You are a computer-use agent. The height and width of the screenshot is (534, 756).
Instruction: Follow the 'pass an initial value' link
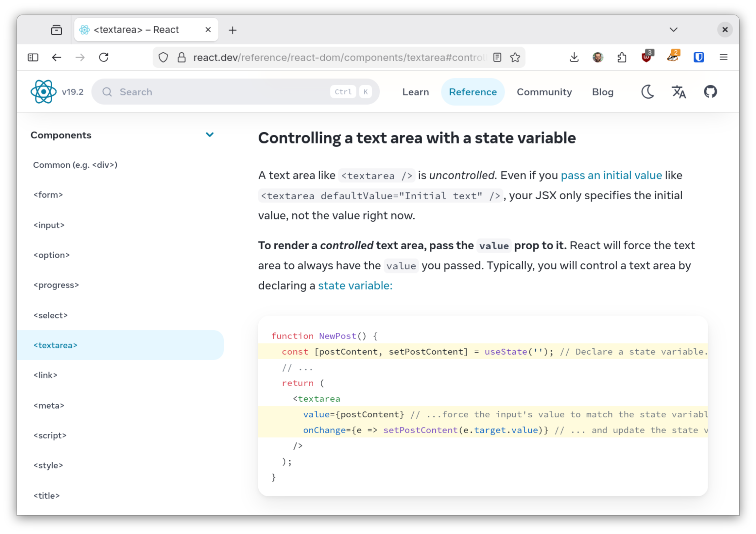[611, 175]
